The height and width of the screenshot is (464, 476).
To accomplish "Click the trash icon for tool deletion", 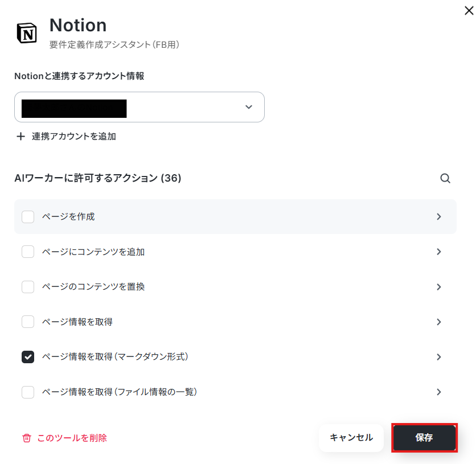I will pos(27,438).
